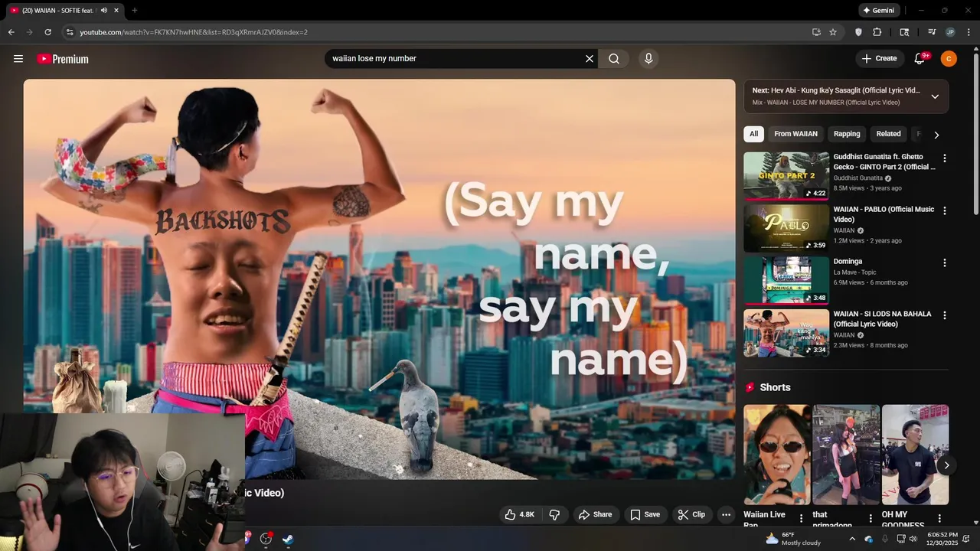Image resolution: width=980 pixels, height=551 pixels.
Task: Select the Rapping chip
Action: pyautogui.click(x=847, y=134)
